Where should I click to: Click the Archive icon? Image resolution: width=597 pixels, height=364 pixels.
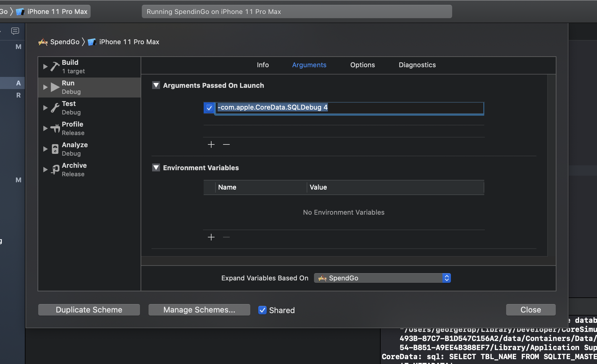point(55,170)
